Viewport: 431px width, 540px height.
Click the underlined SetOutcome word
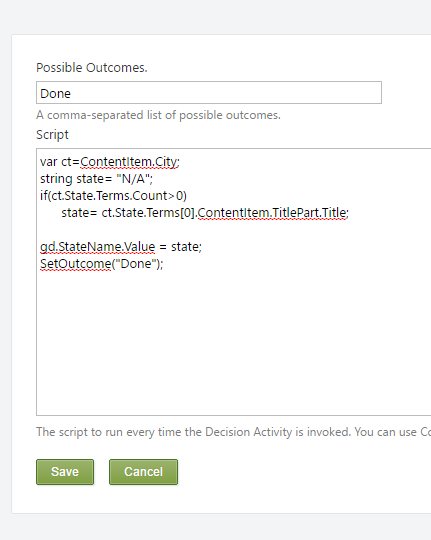click(75, 263)
